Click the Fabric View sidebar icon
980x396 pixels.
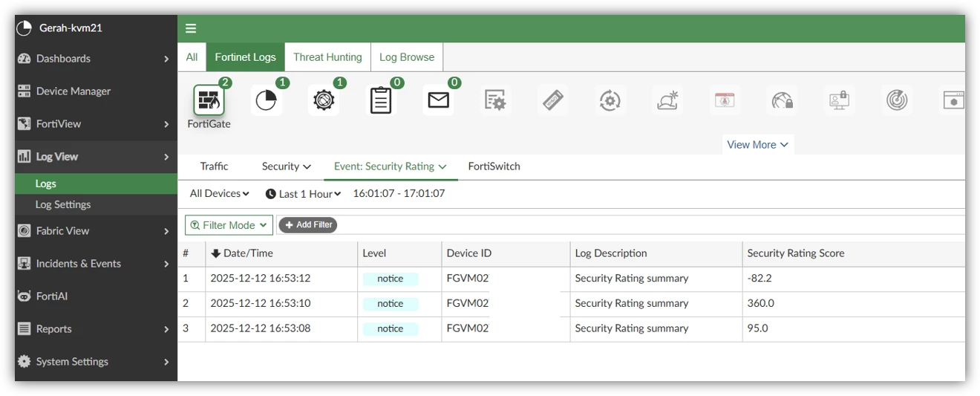tap(24, 231)
